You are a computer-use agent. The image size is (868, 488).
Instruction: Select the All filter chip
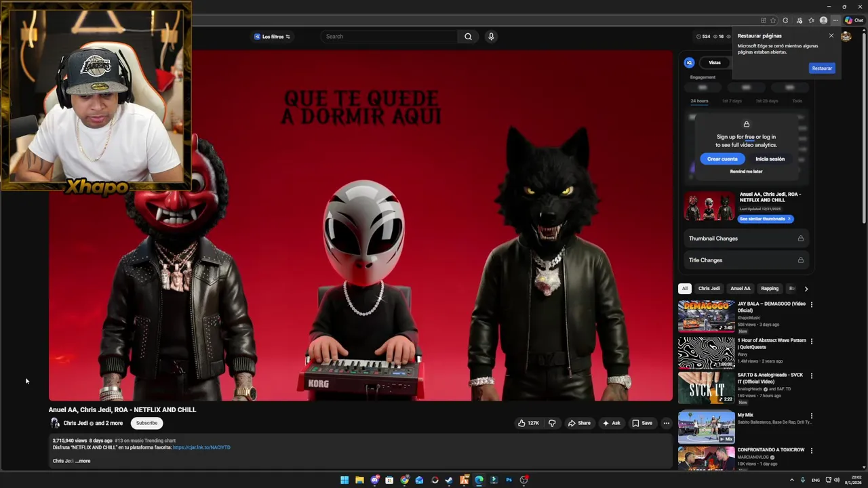click(x=685, y=289)
